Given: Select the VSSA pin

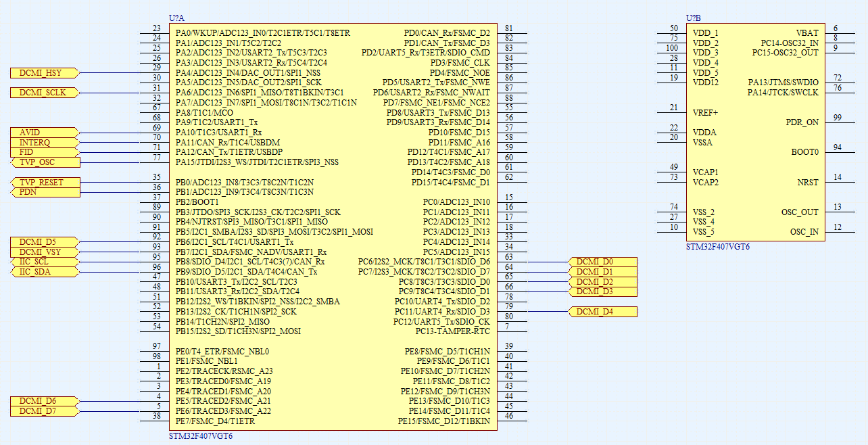Looking at the screenshot, I should pyautogui.click(x=702, y=143).
